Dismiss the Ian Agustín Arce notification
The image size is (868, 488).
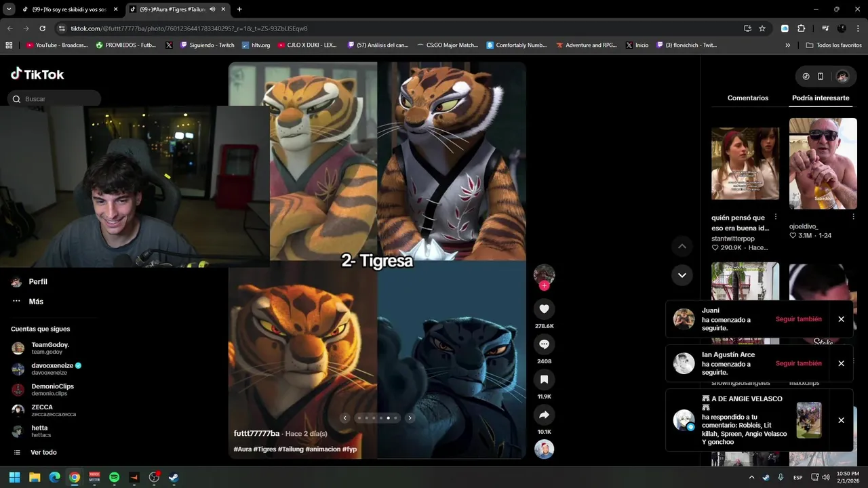841,363
